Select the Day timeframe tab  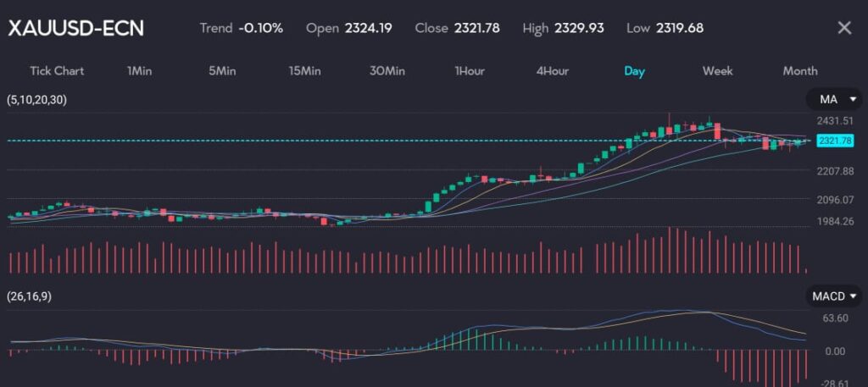coord(634,71)
